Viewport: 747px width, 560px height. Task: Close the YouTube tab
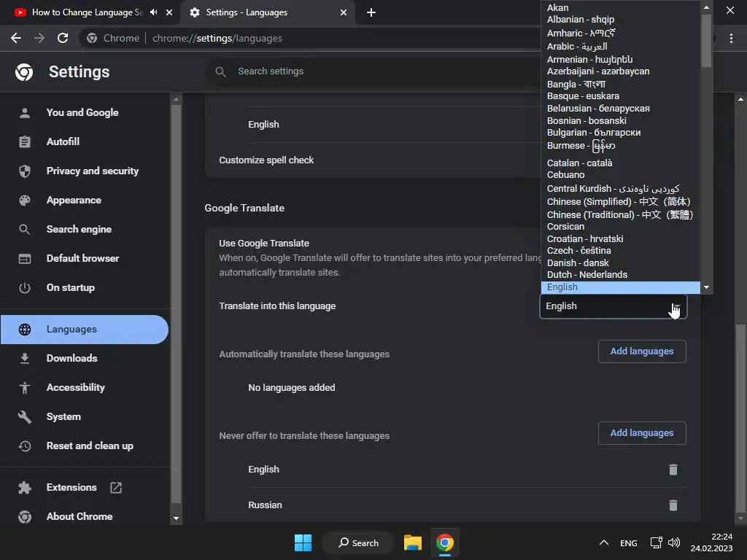tap(169, 12)
